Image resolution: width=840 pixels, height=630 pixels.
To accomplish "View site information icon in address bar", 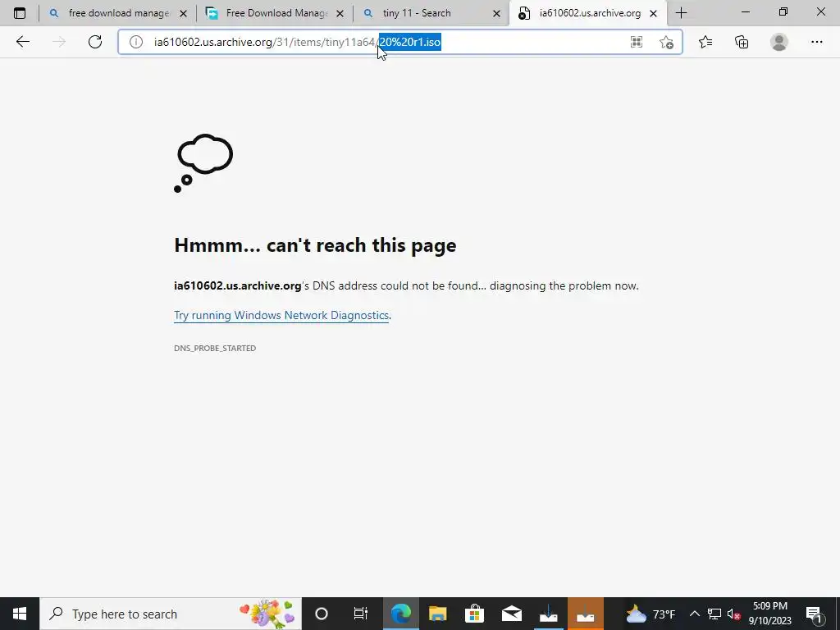I will click(136, 42).
